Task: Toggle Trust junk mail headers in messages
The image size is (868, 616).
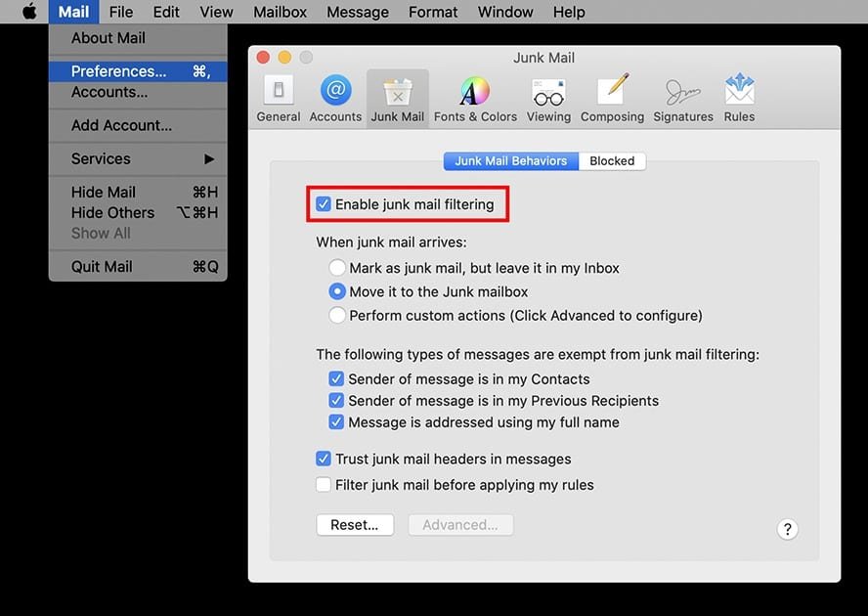Action: 324,459
